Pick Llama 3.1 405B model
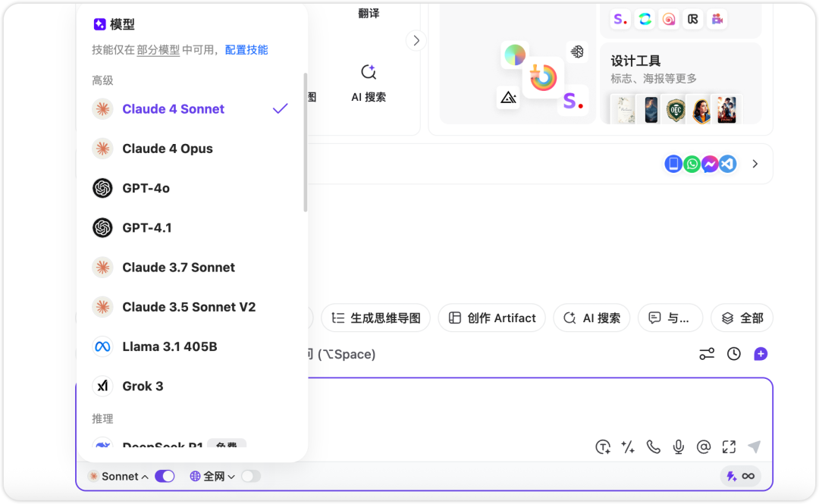819x504 pixels. coord(190,347)
